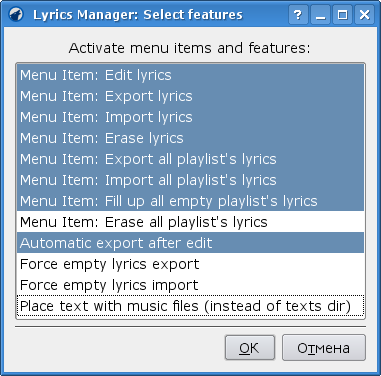
Task: Select 'Menu Item: Export lyrics' row
Action: (190, 96)
